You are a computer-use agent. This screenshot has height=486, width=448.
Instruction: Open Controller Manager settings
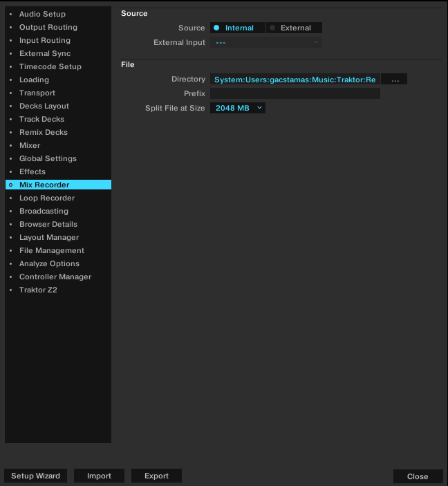(58, 277)
